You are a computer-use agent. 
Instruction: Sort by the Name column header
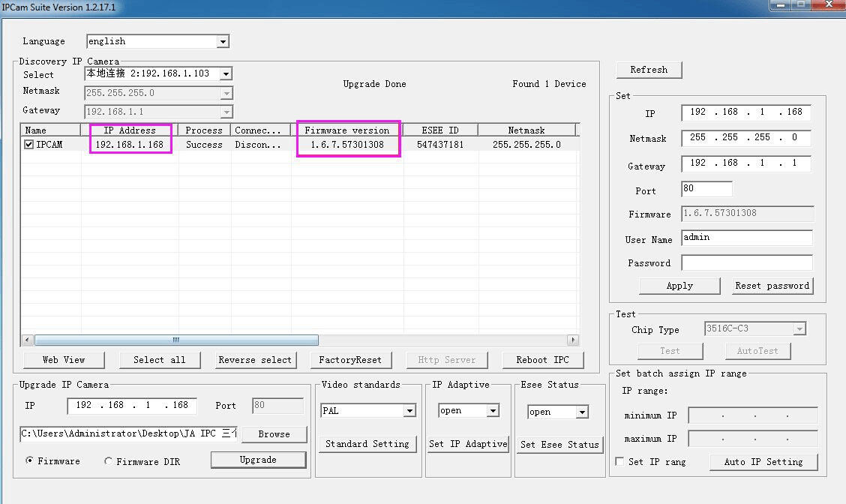pos(50,130)
